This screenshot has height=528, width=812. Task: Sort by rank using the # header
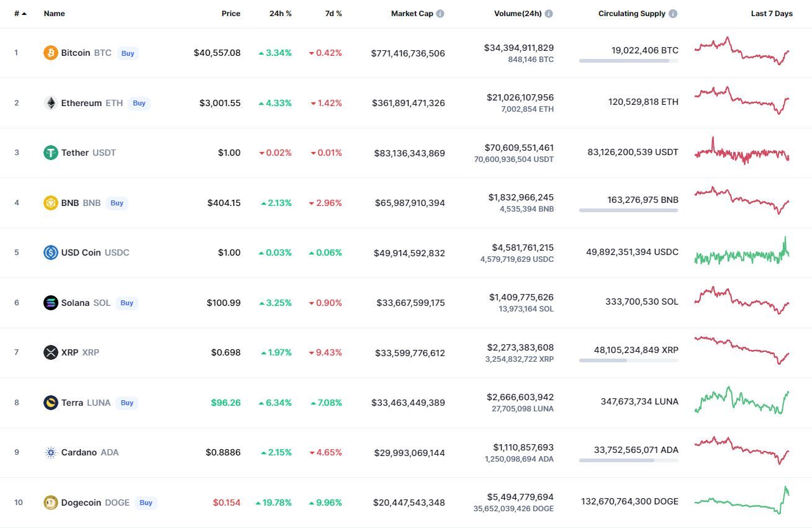click(x=20, y=14)
